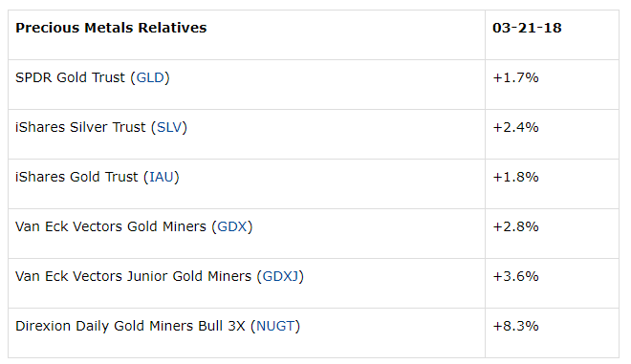Viewport: 631px width, 364px height.
Task: Open the GLD ticker link
Action: click(x=150, y=77)
